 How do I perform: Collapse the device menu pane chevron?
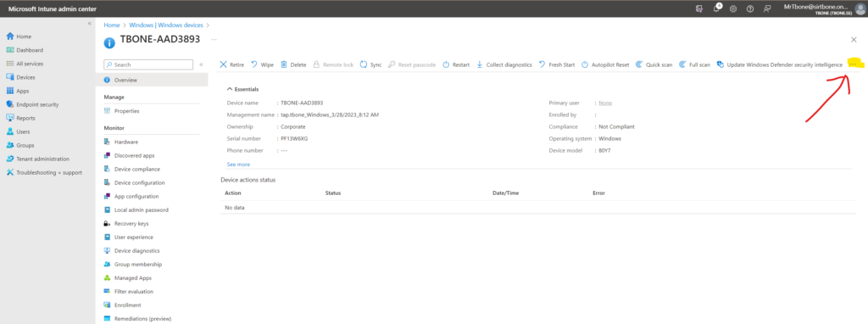point(201,64)
